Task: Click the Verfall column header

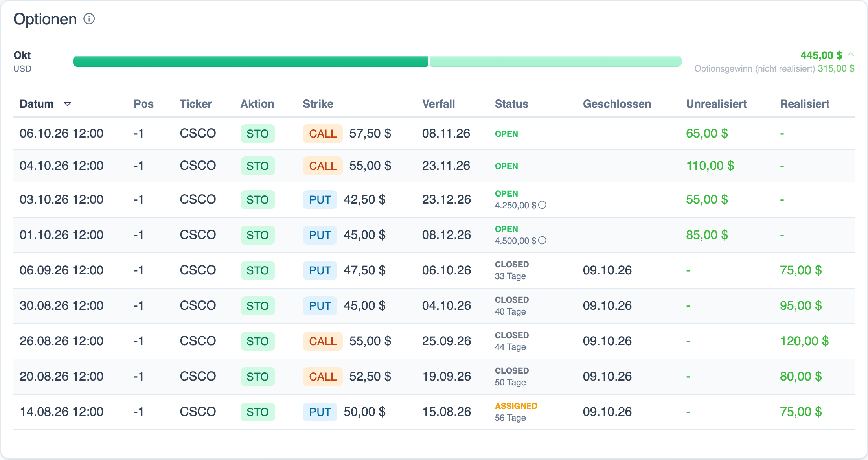Action: click(x=438, y=104)
